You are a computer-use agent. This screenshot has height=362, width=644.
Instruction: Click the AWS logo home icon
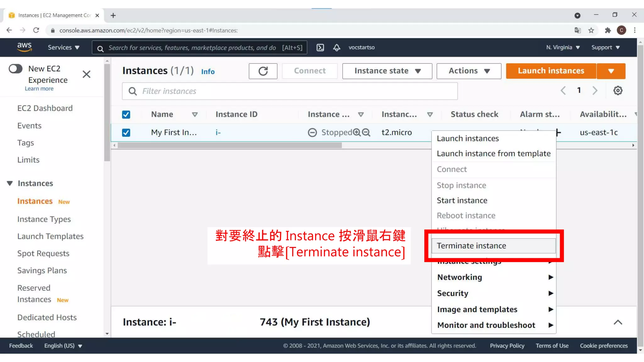click(x=25, y=47)
